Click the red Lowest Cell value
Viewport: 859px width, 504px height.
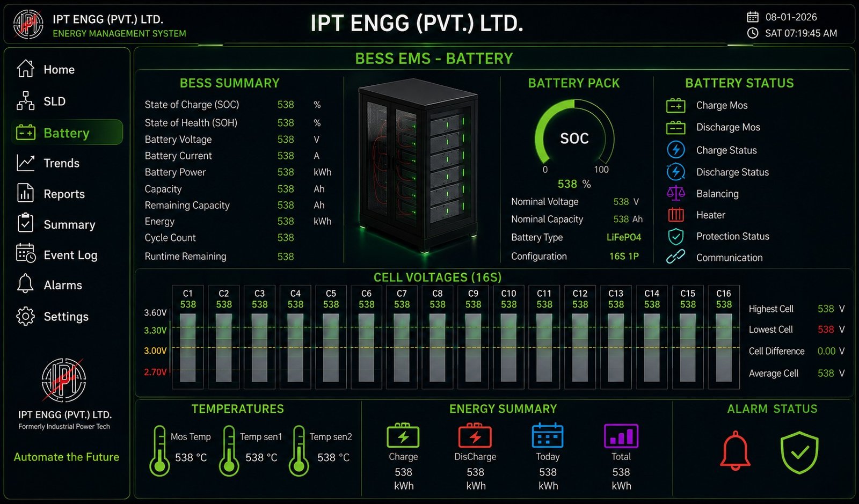click(x=826, y=330)
